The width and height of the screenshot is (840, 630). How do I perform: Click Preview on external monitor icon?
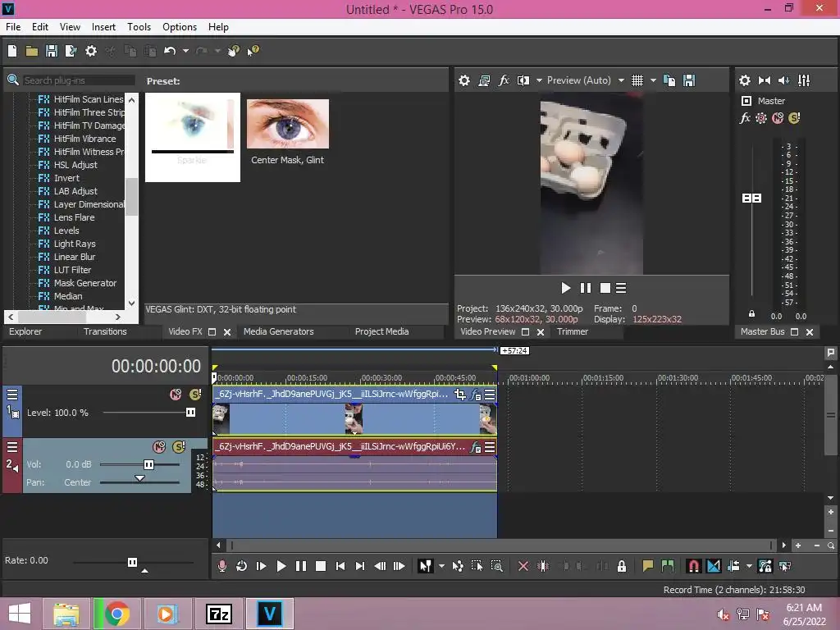[484, 80]
